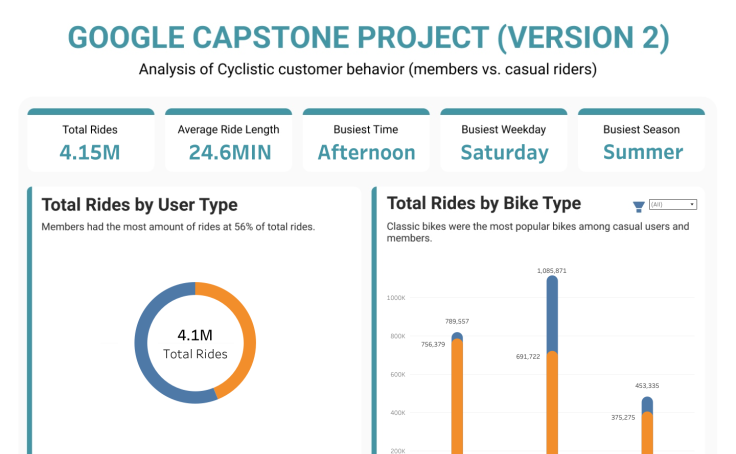Click the blue bar segment labeled 1,085,871
This screenshot has height=454, width=736.
[552, 312]
